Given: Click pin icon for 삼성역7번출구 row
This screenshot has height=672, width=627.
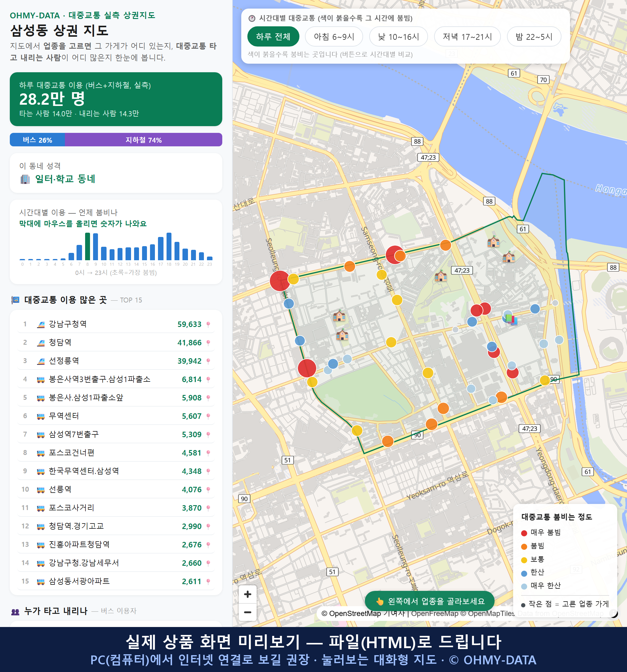Looking at the screenshot, I should (208, 434).
